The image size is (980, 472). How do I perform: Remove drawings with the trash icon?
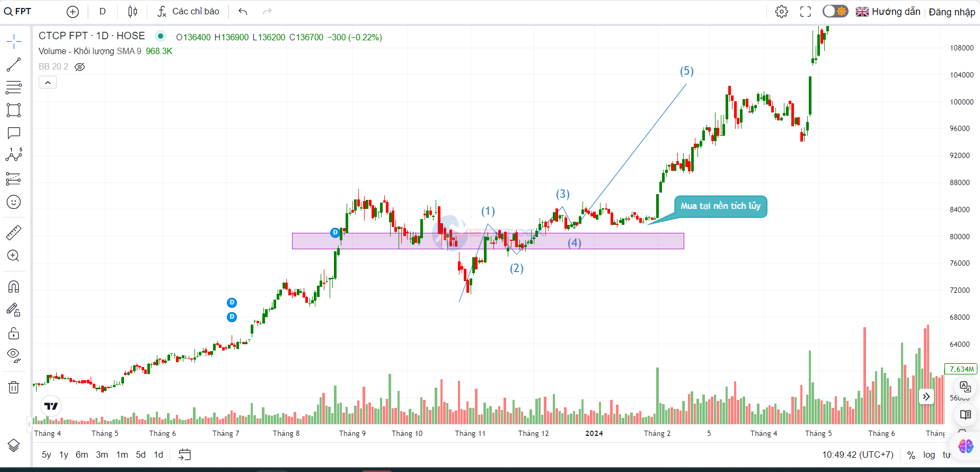coord(14,387)
